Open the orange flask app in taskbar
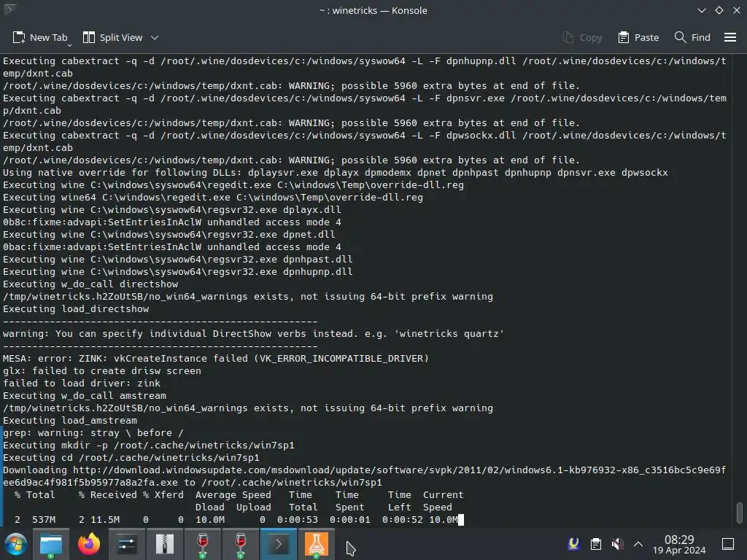Image resolution: width=747 pixels, height=560 pixels. click(317, 544)
